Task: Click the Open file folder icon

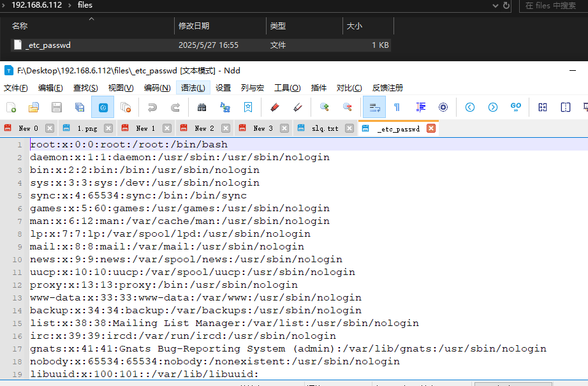Action: pos(34,107)
